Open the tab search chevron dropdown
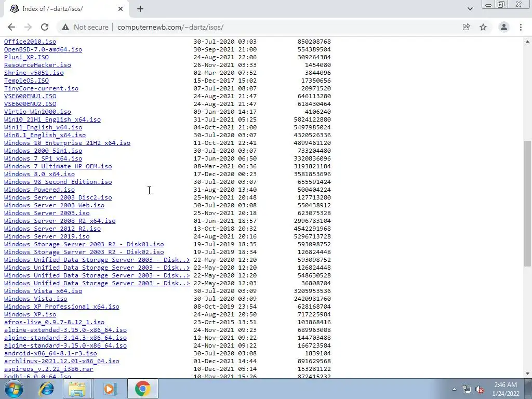This screenshot has height=399, width=532. [470, 9]
